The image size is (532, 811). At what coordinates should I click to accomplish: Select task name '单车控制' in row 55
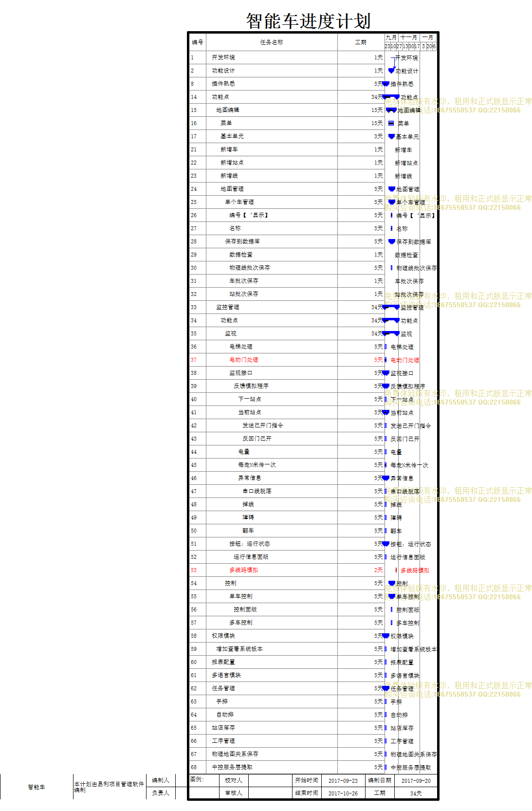pos(241,596)
